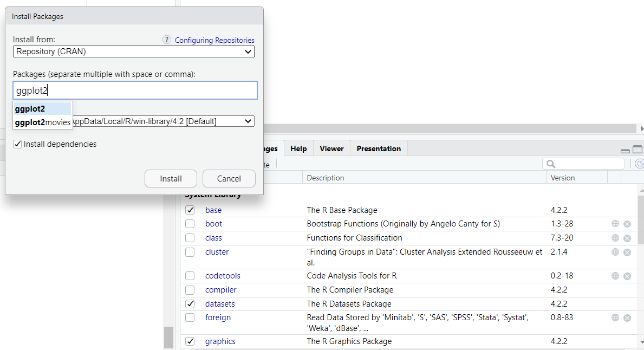
Task: Open the Configuring Repositories link
Action: click(x=214, y=40)
